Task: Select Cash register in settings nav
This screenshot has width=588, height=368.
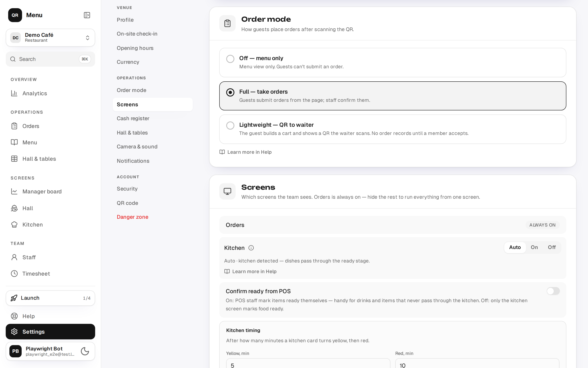Action: [x=153, y=118]
